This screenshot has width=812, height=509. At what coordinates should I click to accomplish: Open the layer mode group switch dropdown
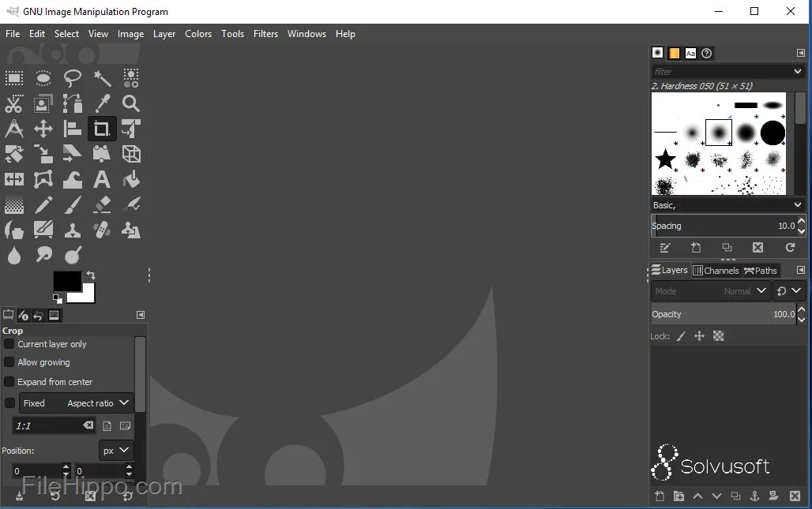(789, 291)
